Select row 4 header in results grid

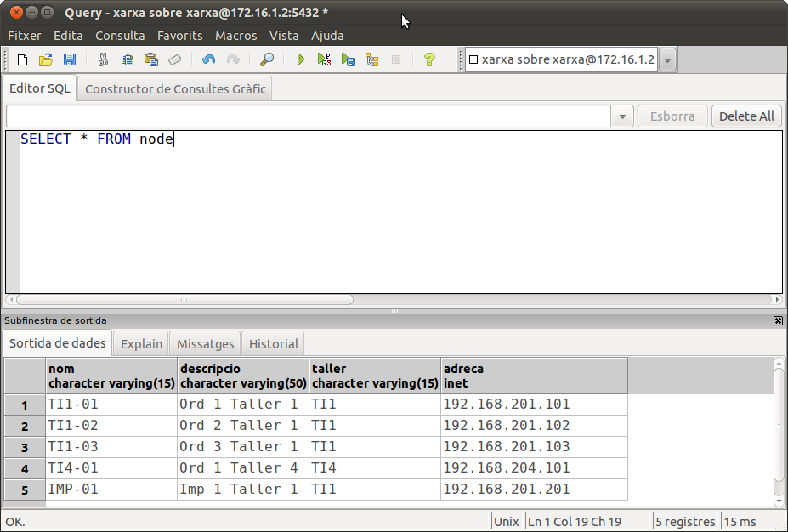point(25,468)
